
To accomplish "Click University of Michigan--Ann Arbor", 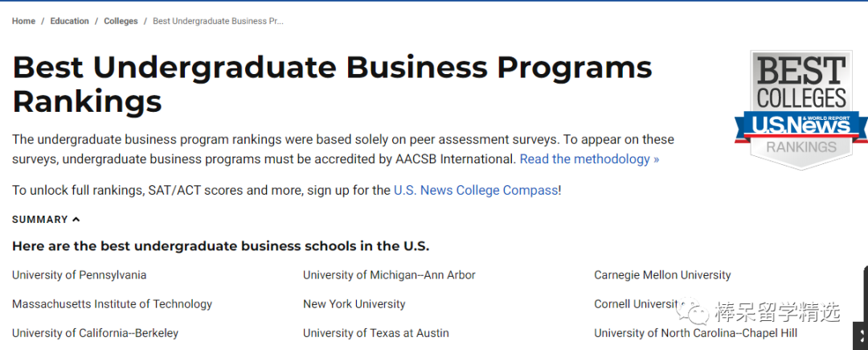I will coord(389,275).
